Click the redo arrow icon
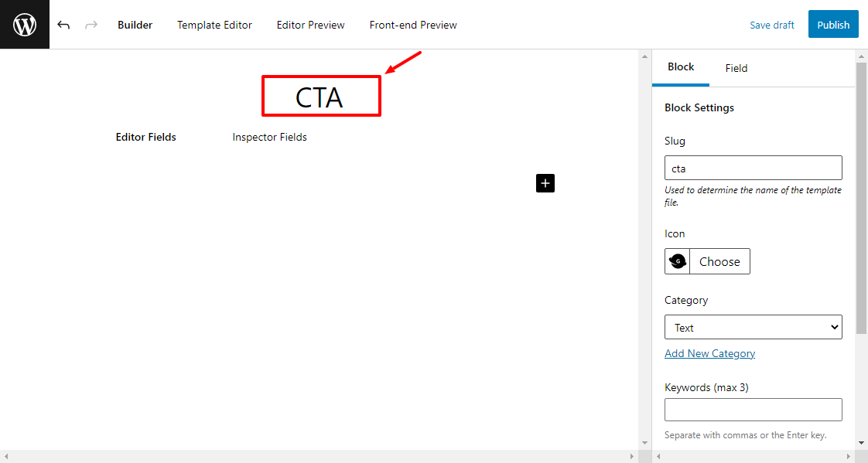868x463 pixels. click(x=91, y=25)
